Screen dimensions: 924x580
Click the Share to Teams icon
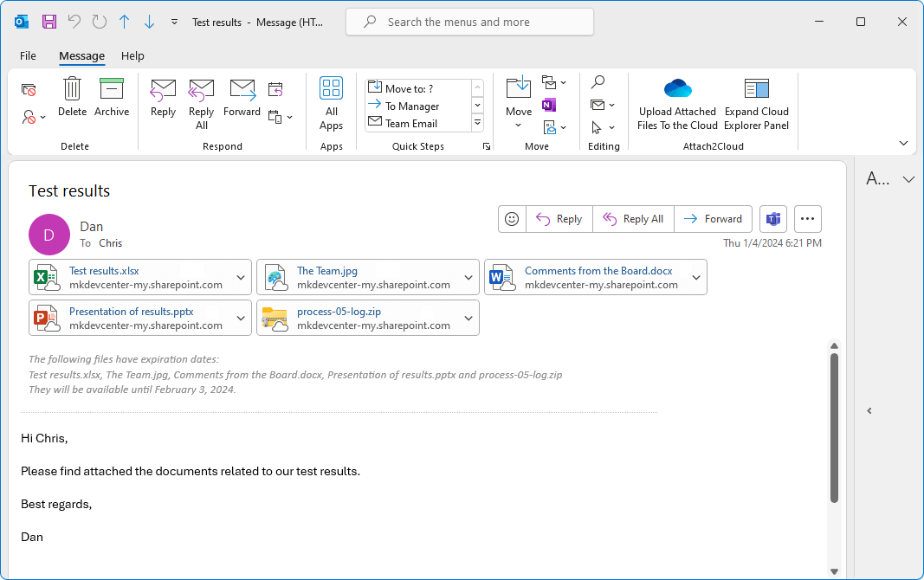click(772, 219)
